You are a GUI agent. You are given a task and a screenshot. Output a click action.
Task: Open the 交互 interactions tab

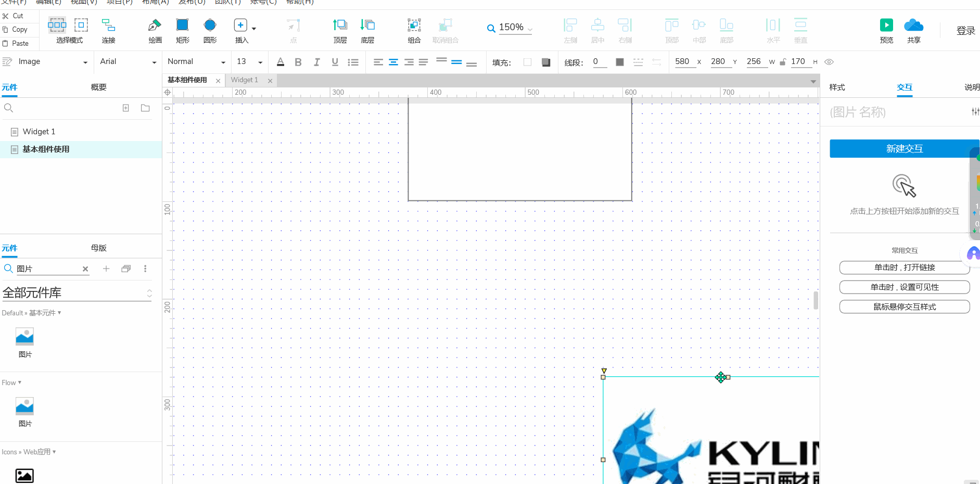pos(905,87)
